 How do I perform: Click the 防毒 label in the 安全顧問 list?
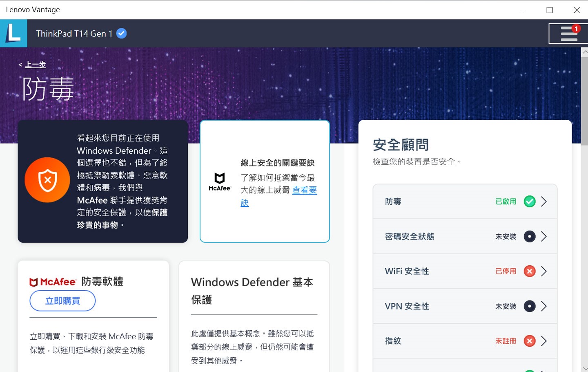(x=393, y=202)
